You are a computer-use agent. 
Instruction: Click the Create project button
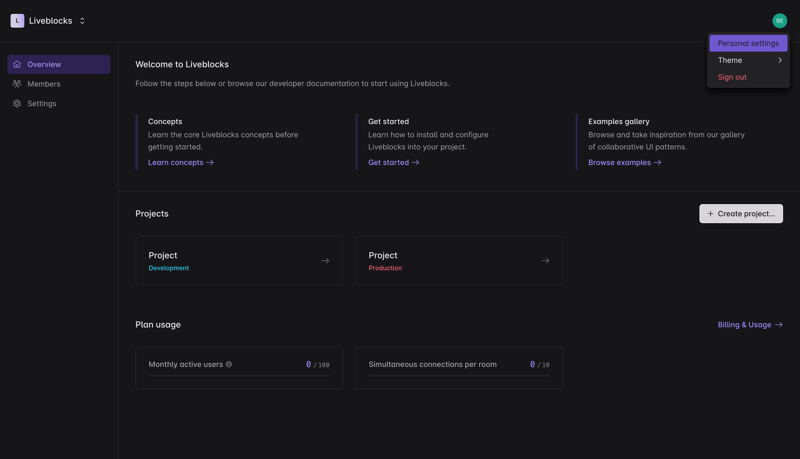[x=741, y=214]
